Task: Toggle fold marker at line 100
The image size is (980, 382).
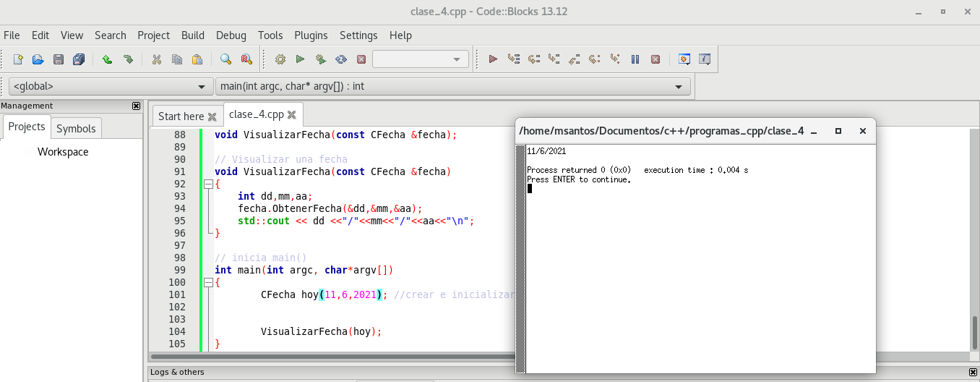Action: [211, 283]
